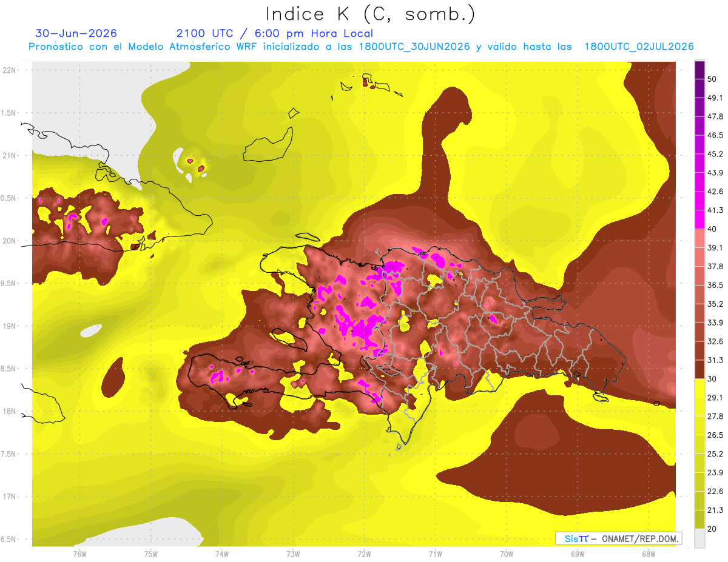Click the colorbar value 42.6
This screenshot has height=562, width=728.
pos(715,192)
